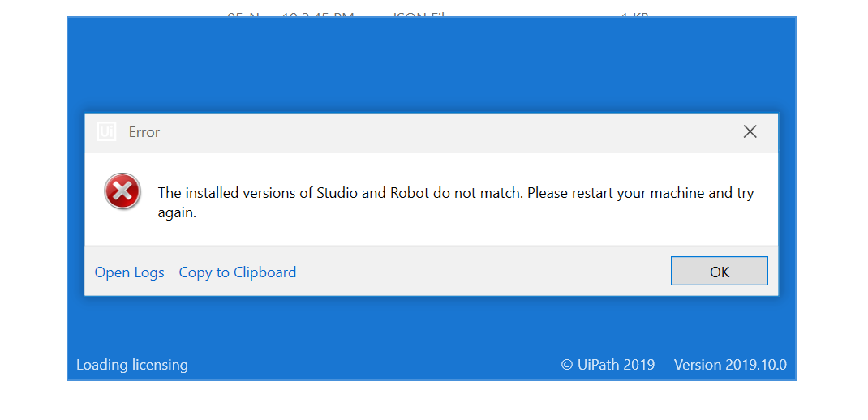Image resolution: width=868 pixels, height=420 pixels.
Task: Click the "1 KB" file size text at top
Action: click(634, 15)
